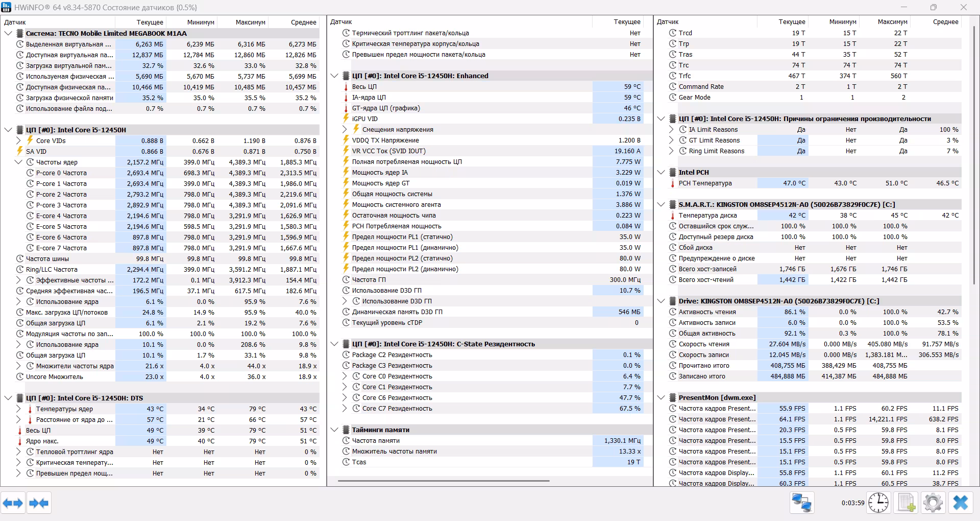Select the Динамическая память D3D ГП row label
Viewport: 980px width, 521px height.
coord(397,312)
